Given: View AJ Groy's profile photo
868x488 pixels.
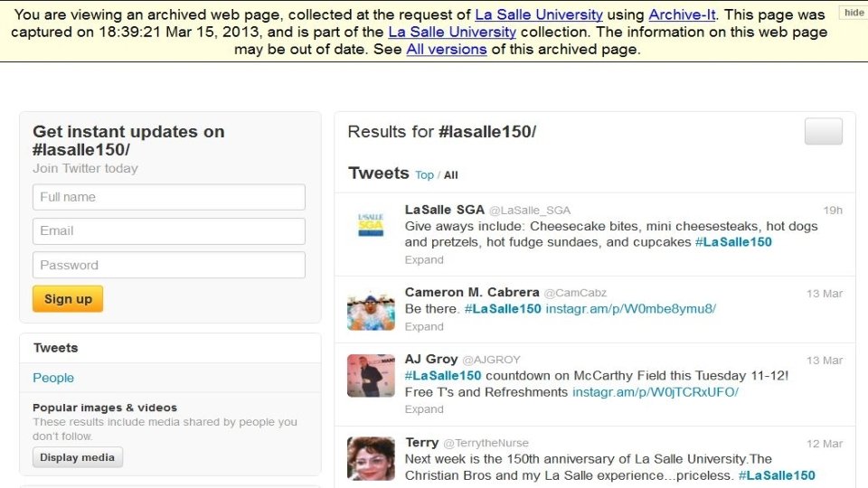Looking at the screenshot, I should [x=371, y=376].
